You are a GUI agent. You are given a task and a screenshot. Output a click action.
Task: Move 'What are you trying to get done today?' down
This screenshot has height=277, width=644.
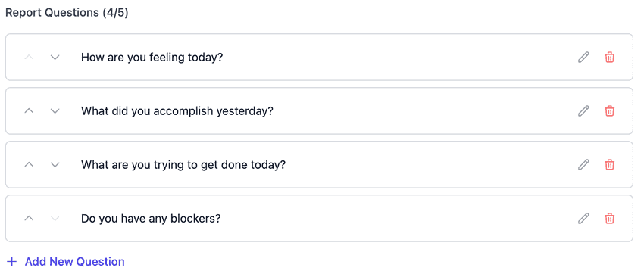coord(55,164)
